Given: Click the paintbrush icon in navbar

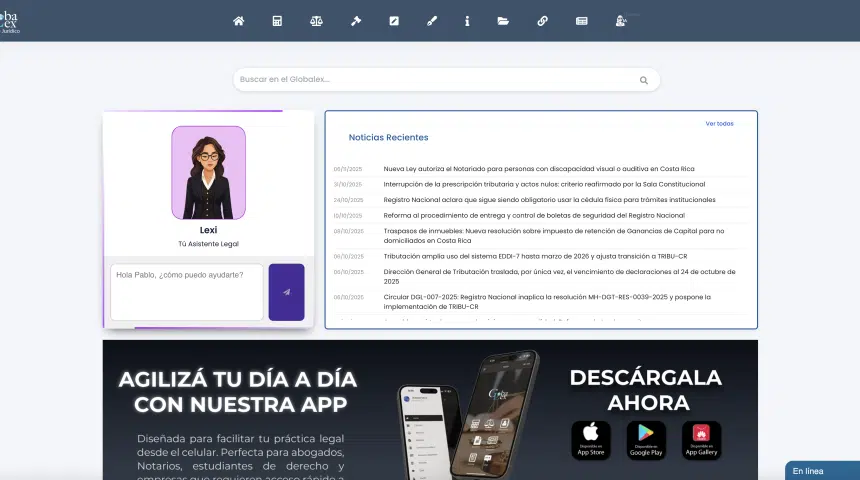Looking at the screenshot, I should pos(432,21).
